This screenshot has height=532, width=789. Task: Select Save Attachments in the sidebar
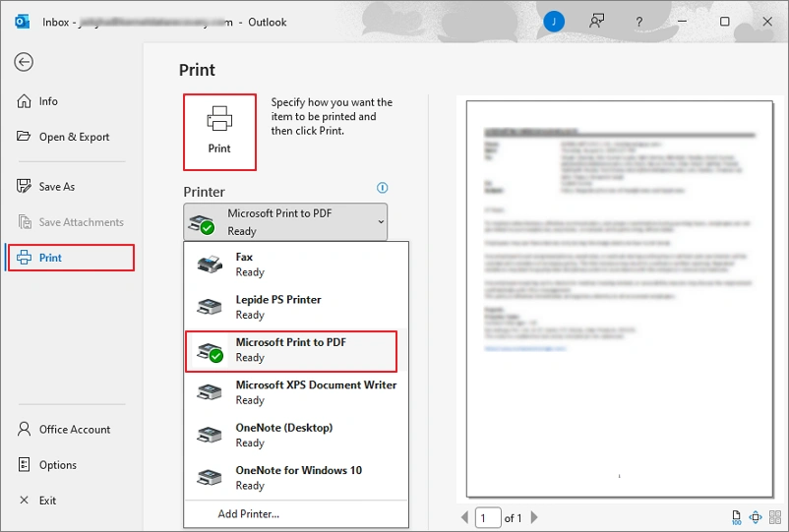tap(71, 222)
